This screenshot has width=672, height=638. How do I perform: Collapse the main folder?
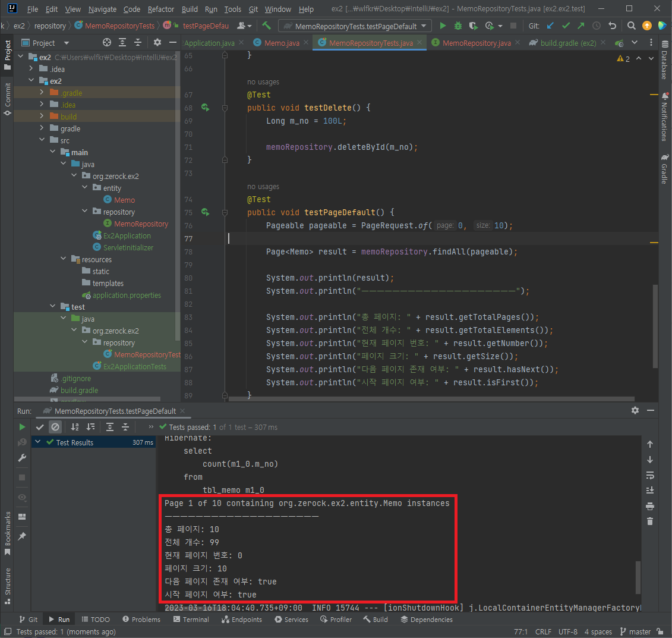[52, 152]
